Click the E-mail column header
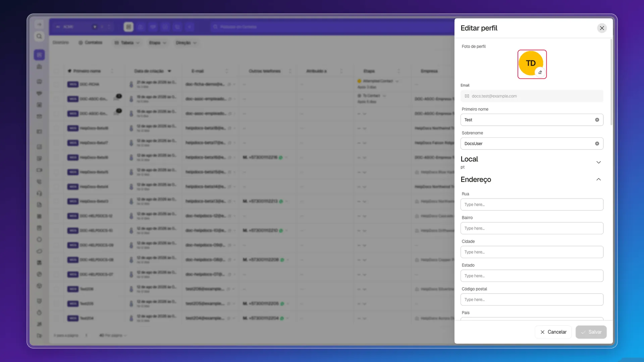The image size is (644, 362). point(198,71)
